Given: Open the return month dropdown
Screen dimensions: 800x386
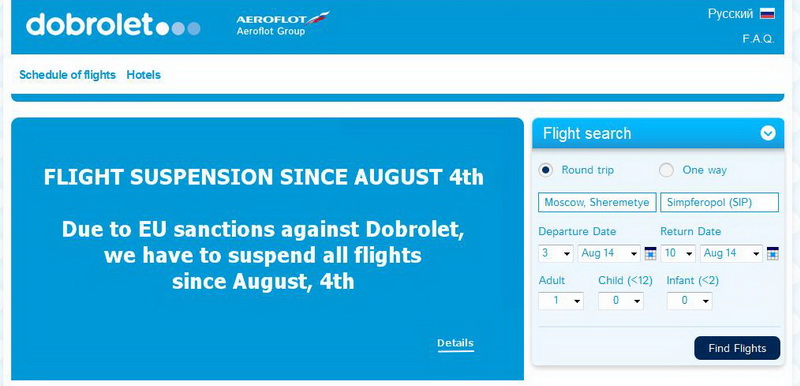Looking at the screenshot, I should (x=731, y=253).
